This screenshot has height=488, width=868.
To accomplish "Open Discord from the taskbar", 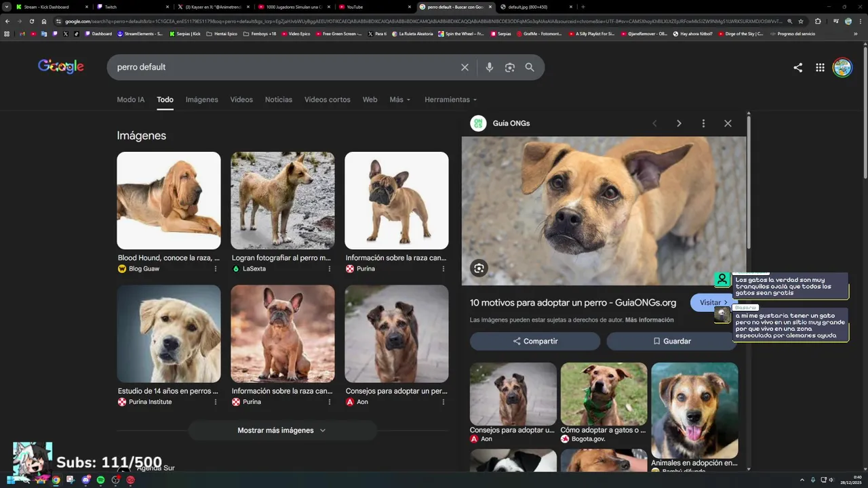I will click(x=85, y=480).
